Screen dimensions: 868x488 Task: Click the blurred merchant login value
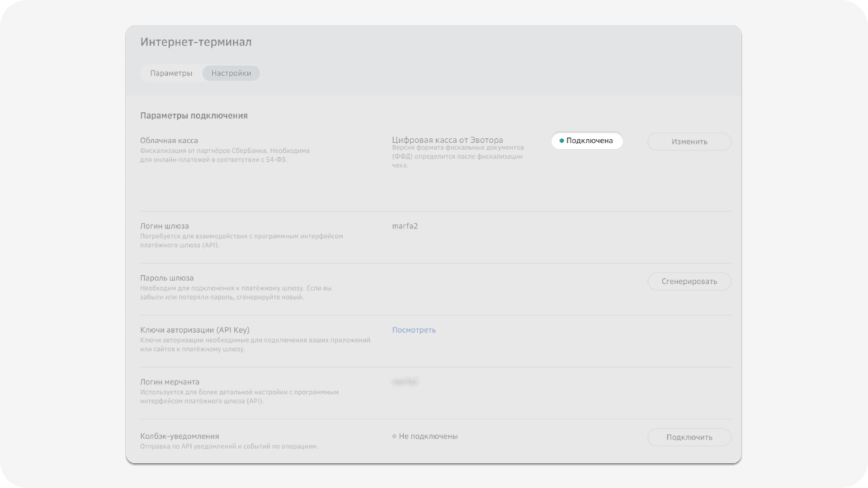click(x=405, y=382)
